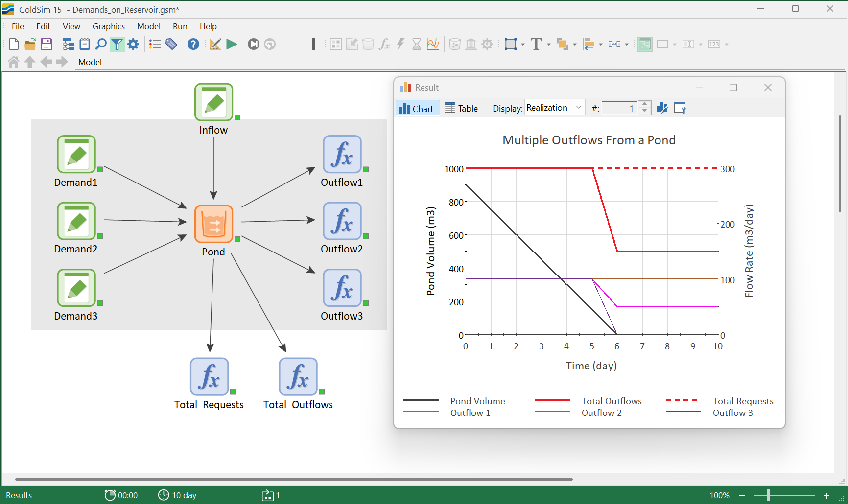Viewport: 848px width, 504px height.
Task: Click the magnifier Find icon
Action: coord(101,44)
